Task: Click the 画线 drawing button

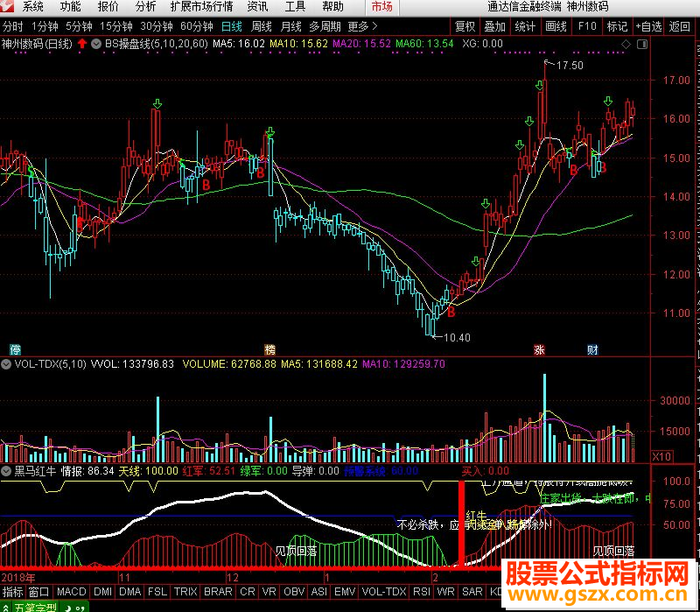Action: point(556,27)
